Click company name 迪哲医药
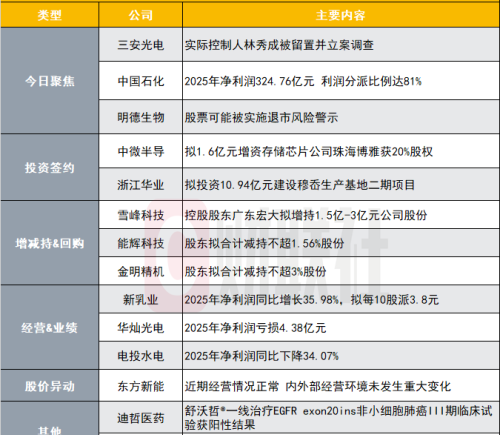The image size is (500, 435). pos(141,418)
